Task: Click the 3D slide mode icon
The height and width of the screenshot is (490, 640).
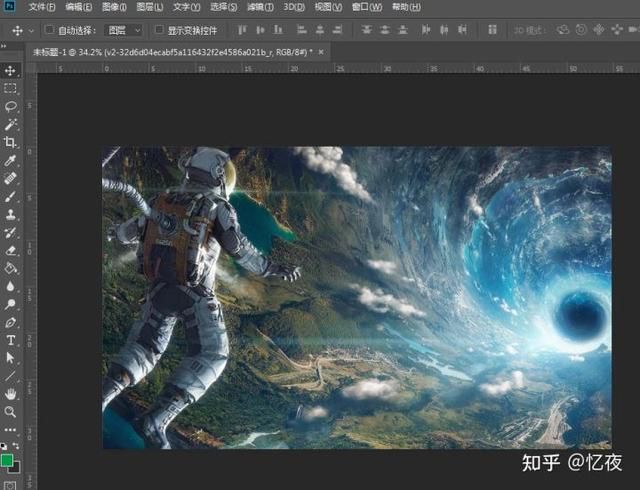Action: (617, 30)
